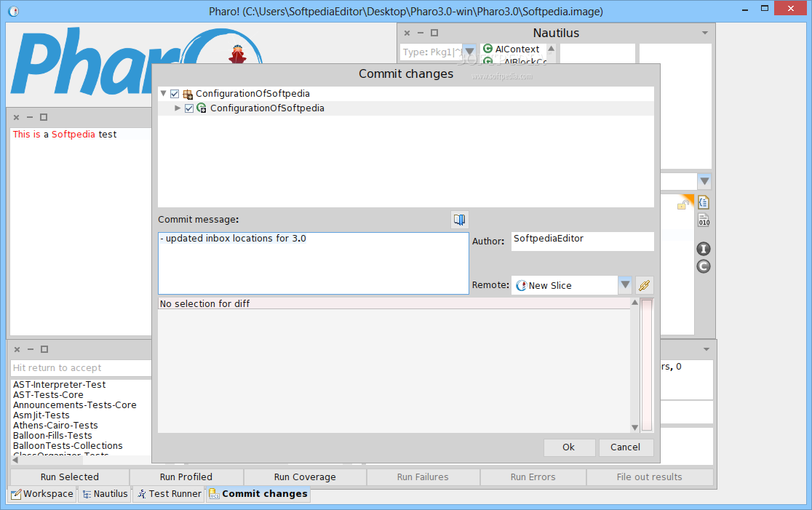Expand the workspace window with its square icon
Screen dimensions: 812x510
tap(44, 118)
